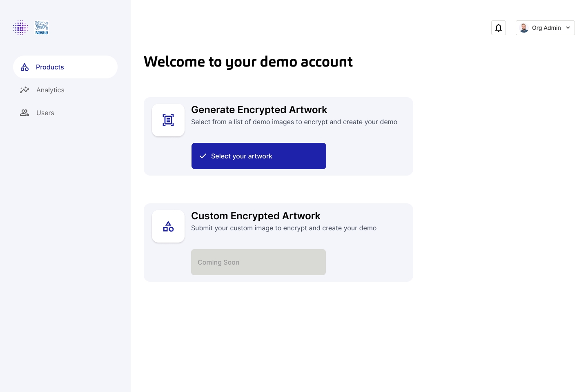Click the purple dotted app logo
Image resolution: width=588 pixels, height=392 pixels.
click(x=20, y=28)
